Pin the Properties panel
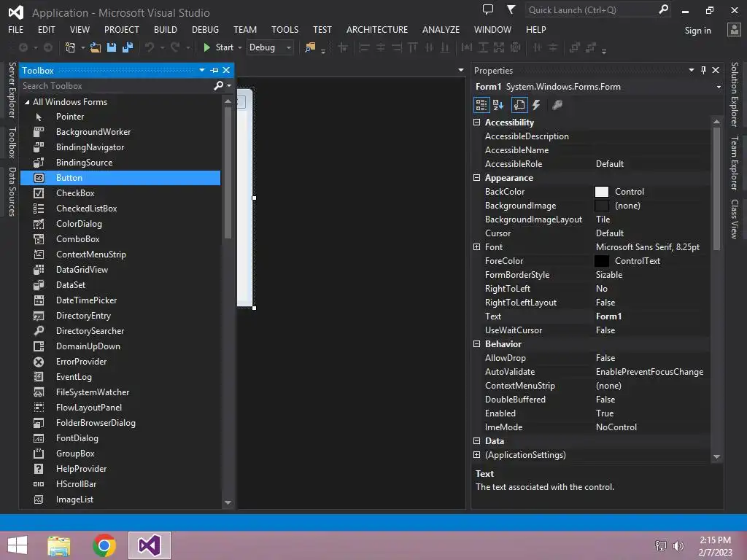The width and height of the screenshot is (747, 560). click(x=703, y=71)
